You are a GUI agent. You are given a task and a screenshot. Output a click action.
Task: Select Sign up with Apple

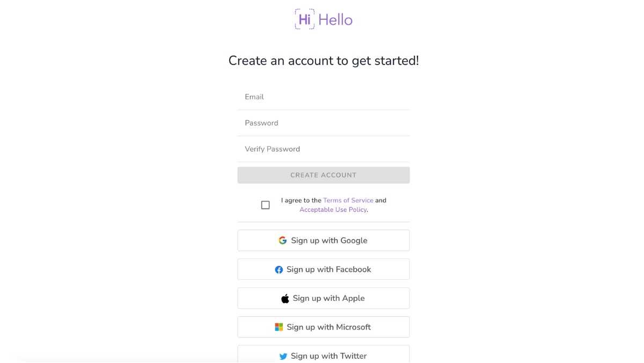click(x=323, y=298)
